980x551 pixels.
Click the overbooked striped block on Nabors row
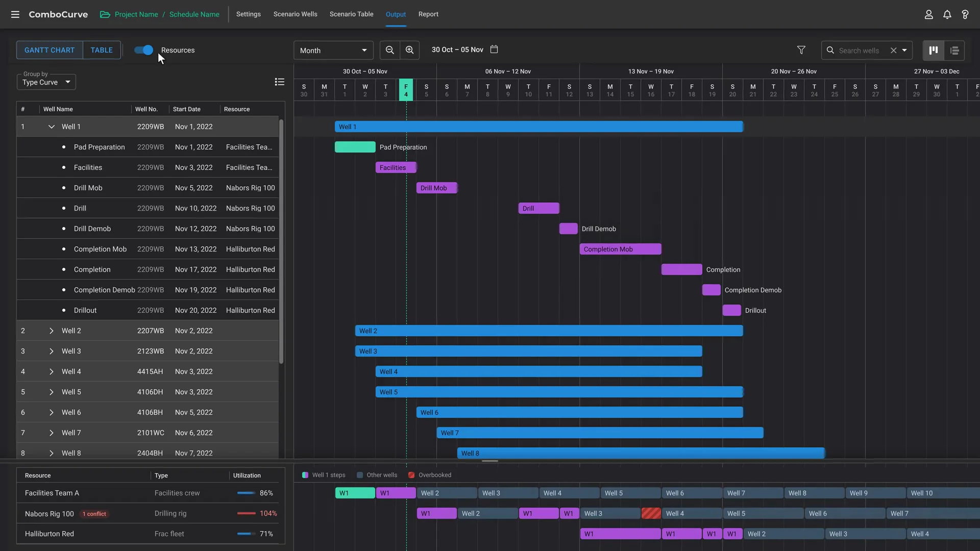click(651, 513)
